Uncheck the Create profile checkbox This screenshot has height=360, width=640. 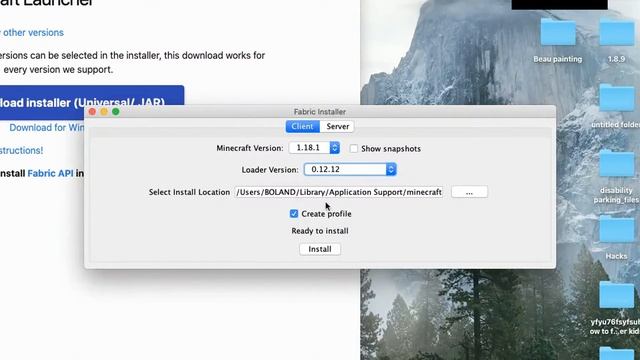[x=294, y=214]
